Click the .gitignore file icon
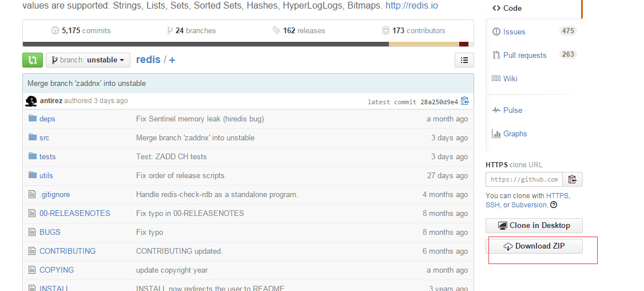Viewport: 644px width, 291px height. pos(32,194)
